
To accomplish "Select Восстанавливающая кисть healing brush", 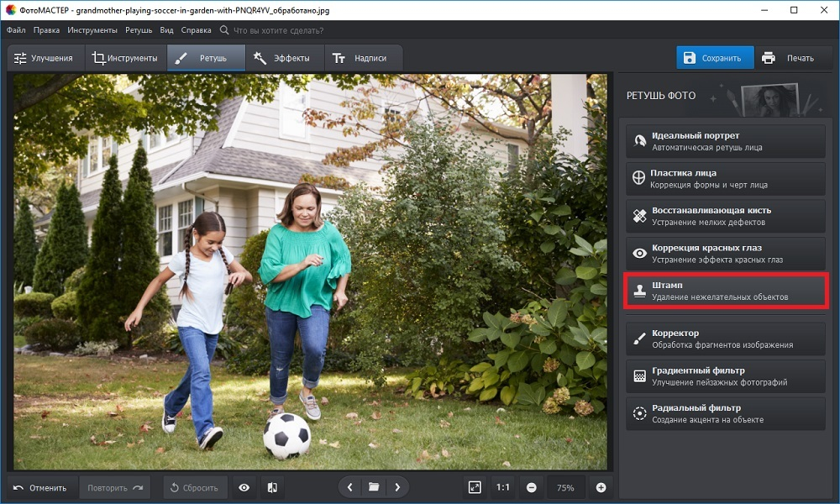I will [726, 216].
